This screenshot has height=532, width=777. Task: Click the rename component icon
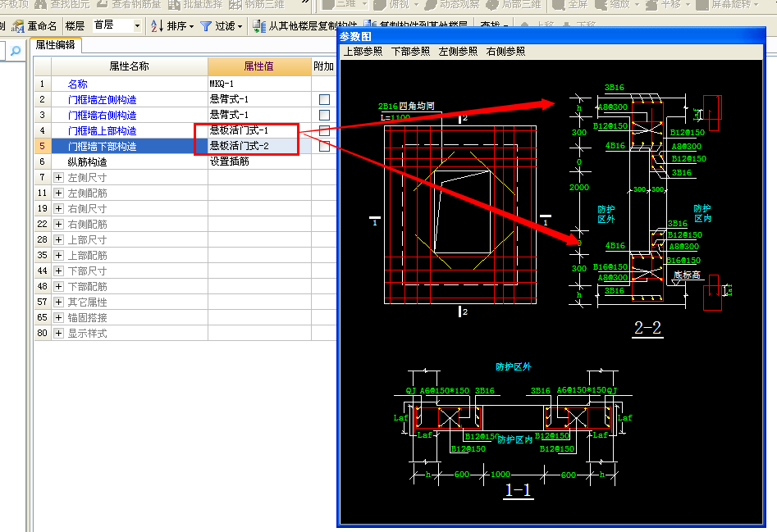click(18, 25)
